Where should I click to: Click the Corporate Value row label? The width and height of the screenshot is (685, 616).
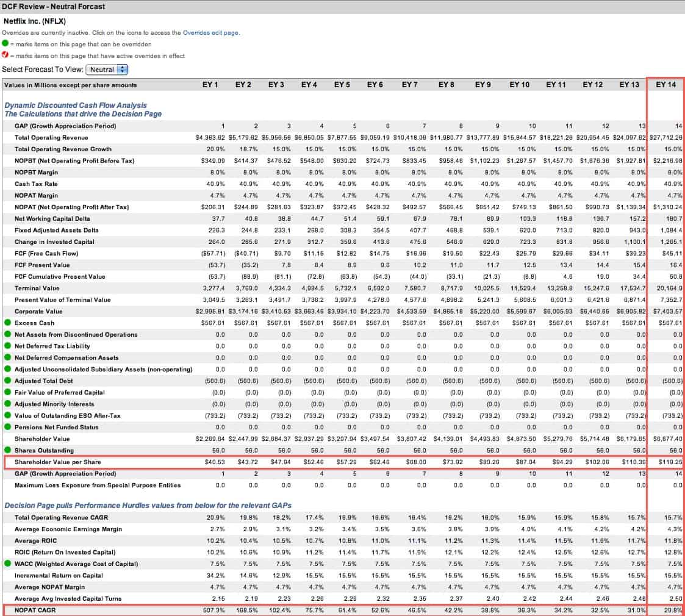click(38, 312)
